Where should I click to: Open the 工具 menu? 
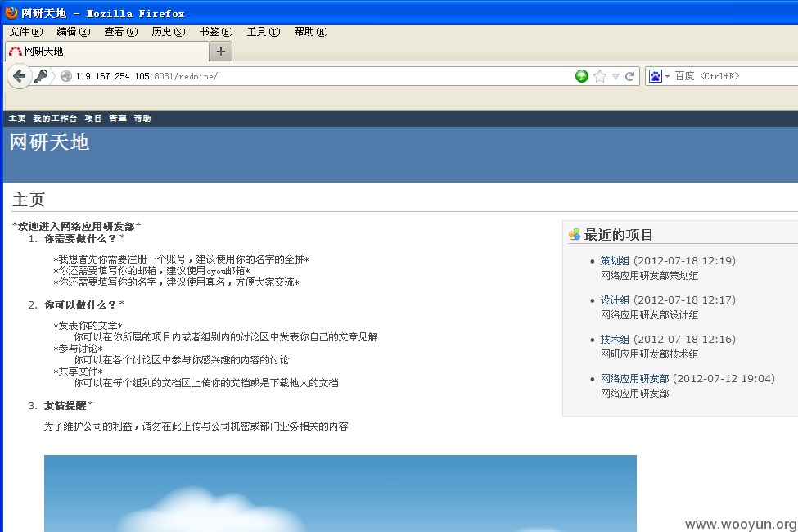click(x=263, y=32)
